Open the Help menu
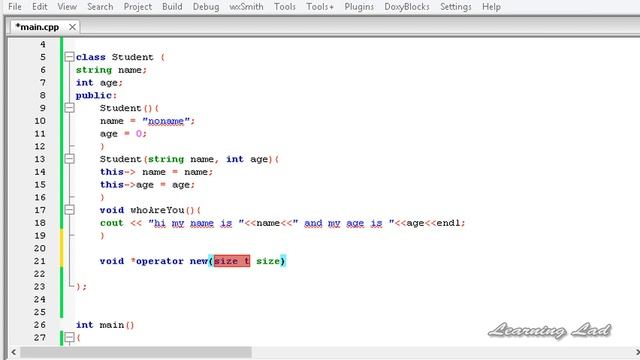The width and height of the screenshot is (640, 360). [x=491, y=7]
